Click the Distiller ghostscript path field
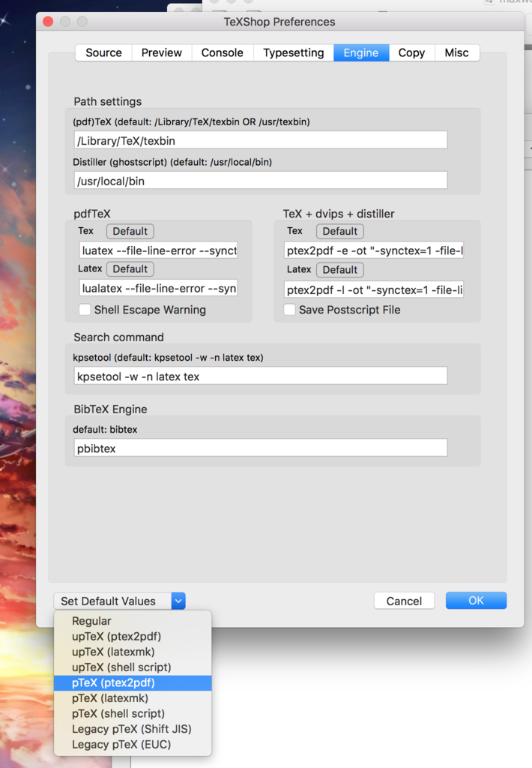This screenshot has height=768, width=532. 260,180
